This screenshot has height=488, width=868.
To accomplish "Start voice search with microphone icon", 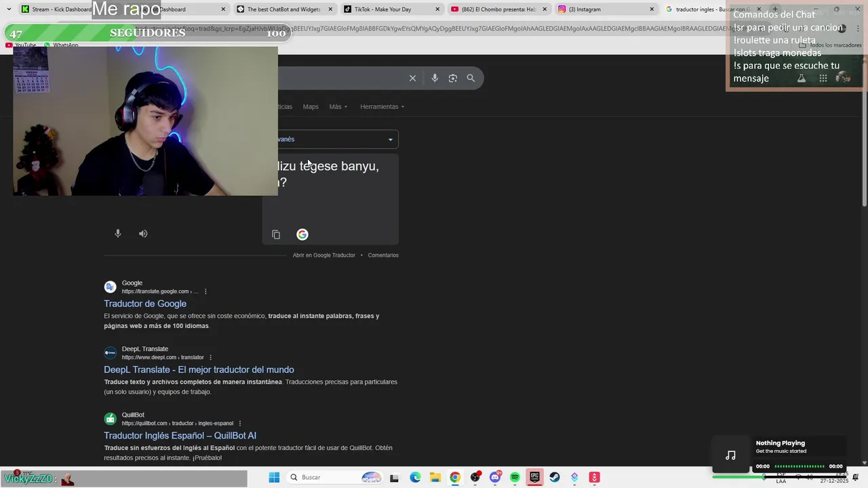I will coord(435,78).
